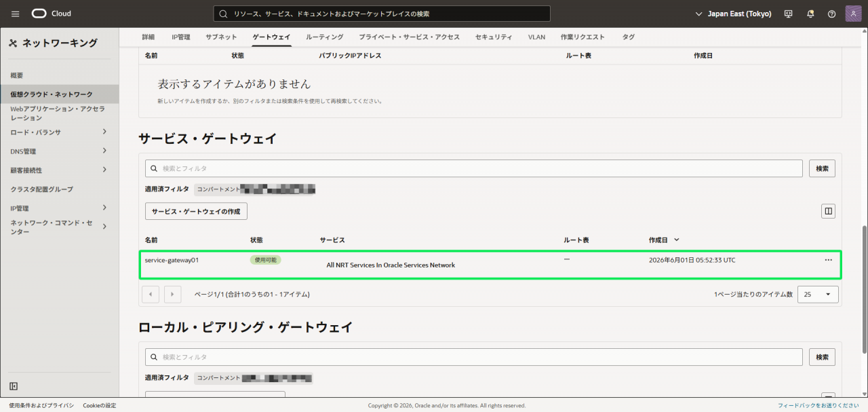
Task: Change items per page dropdown showing 25
Action: point(818,295)
